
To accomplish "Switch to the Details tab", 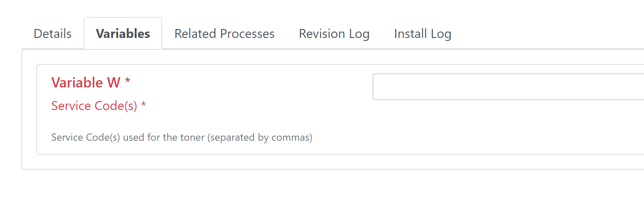I will coord(52,34).
